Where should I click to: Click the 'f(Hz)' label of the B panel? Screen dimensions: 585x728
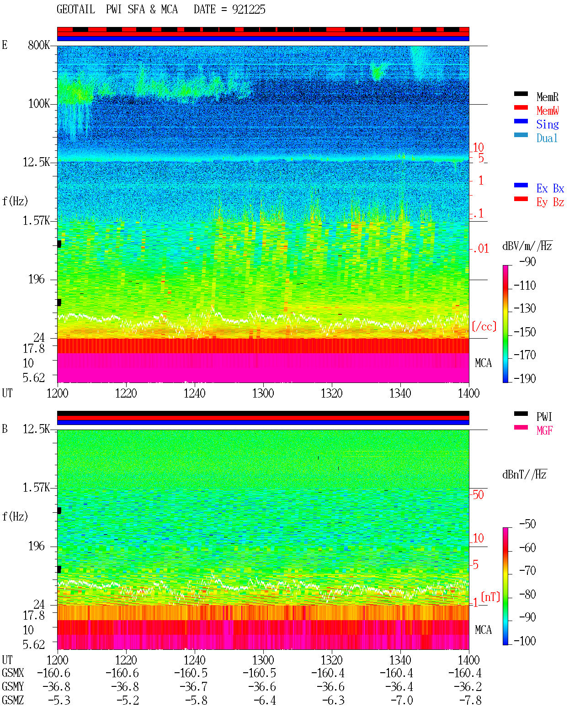[15, 516]
